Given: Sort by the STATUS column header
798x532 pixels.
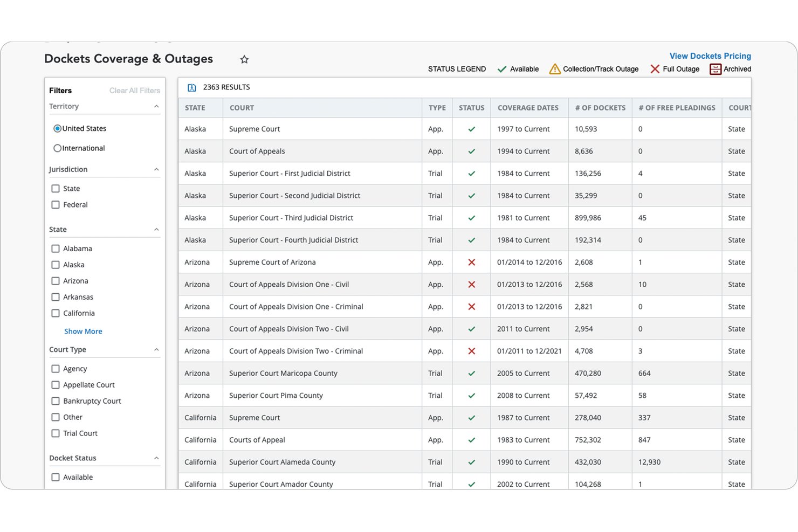Looking at the screenshot, I should coord(472,108).
